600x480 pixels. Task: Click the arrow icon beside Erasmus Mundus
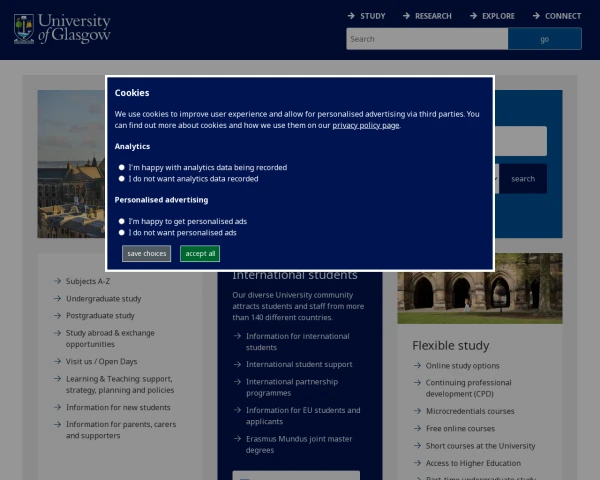click(237, 438)
